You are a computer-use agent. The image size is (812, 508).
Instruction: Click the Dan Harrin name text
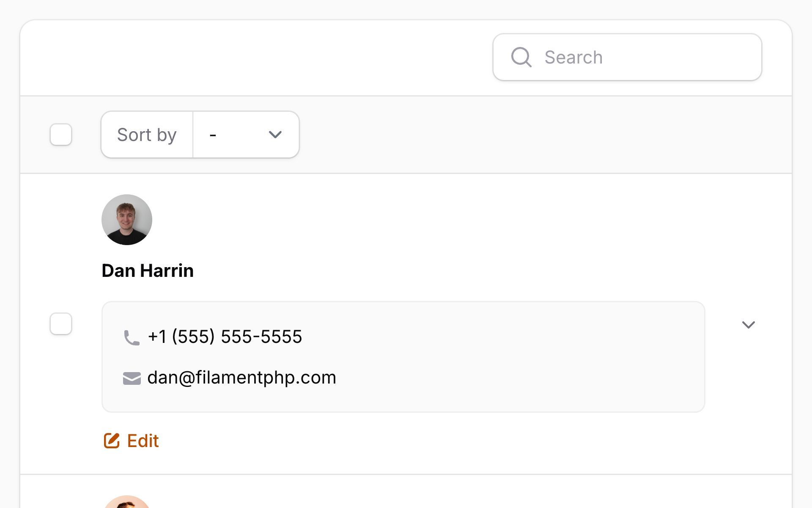click(148, 271)
